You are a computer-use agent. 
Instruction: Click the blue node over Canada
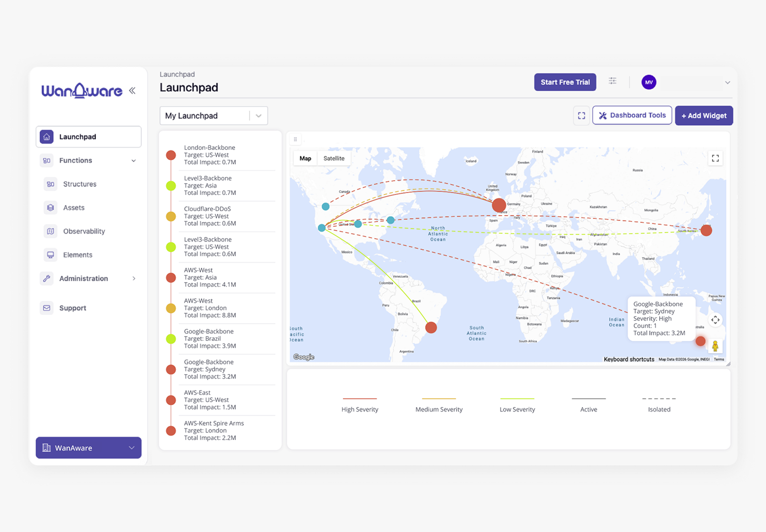(x=326, y=207)
